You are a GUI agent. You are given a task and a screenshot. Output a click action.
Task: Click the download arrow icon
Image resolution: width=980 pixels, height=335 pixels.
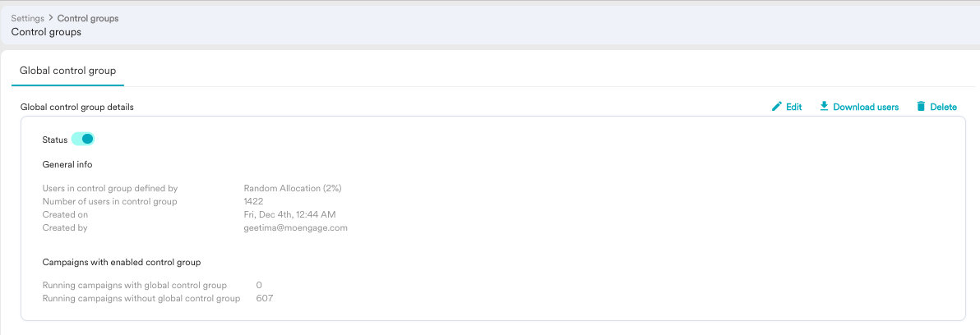pyautogui.click(x=824, y=106)
